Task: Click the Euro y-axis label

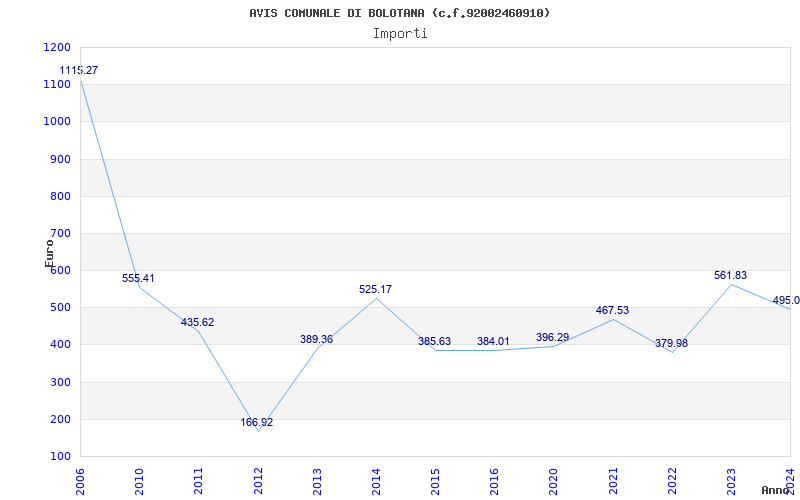Action: [x=49, y=253]
